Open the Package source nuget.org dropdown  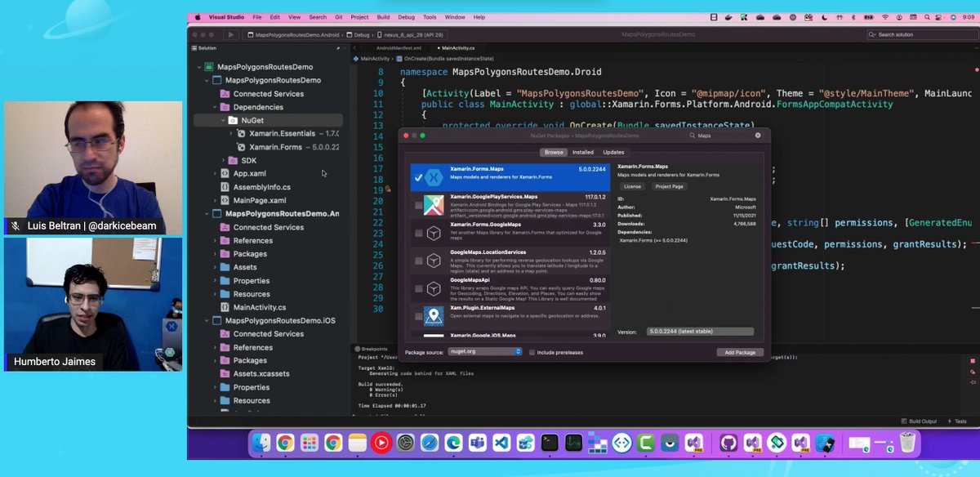pos(485,351)
